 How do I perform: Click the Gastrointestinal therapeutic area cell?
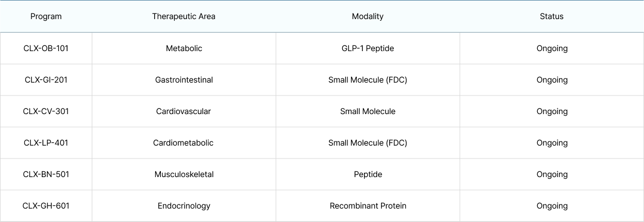184,80
